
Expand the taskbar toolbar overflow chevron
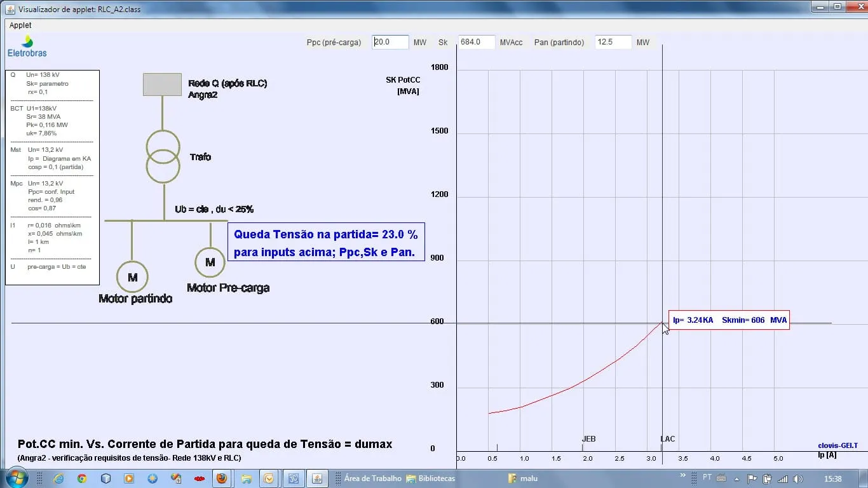click(683, 475)
